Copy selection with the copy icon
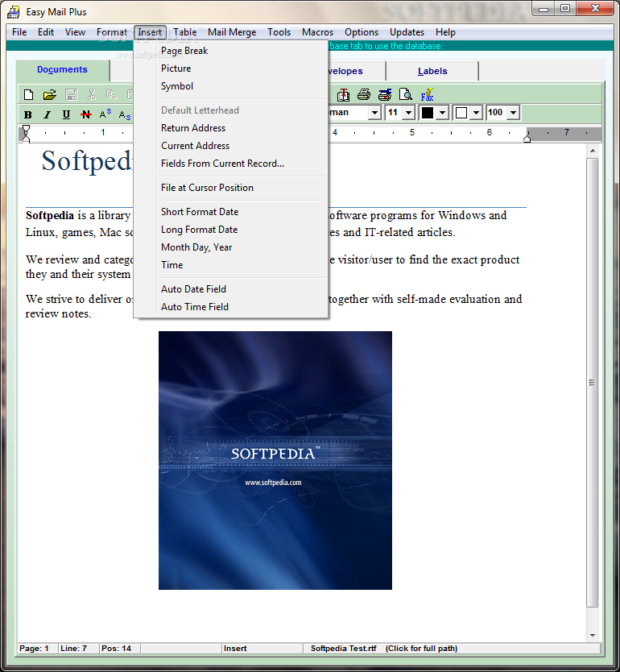The width and height of the screenshot is (620, 672). [x=112, y=94]
